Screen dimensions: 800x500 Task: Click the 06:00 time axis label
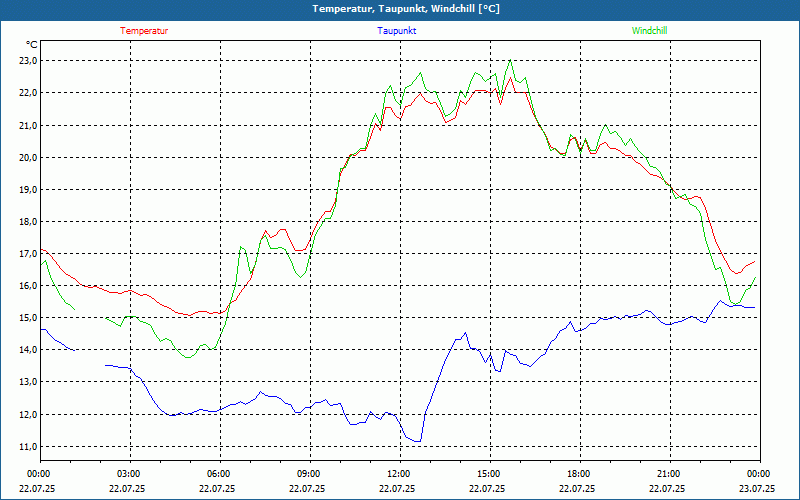(x=220, y=474)
